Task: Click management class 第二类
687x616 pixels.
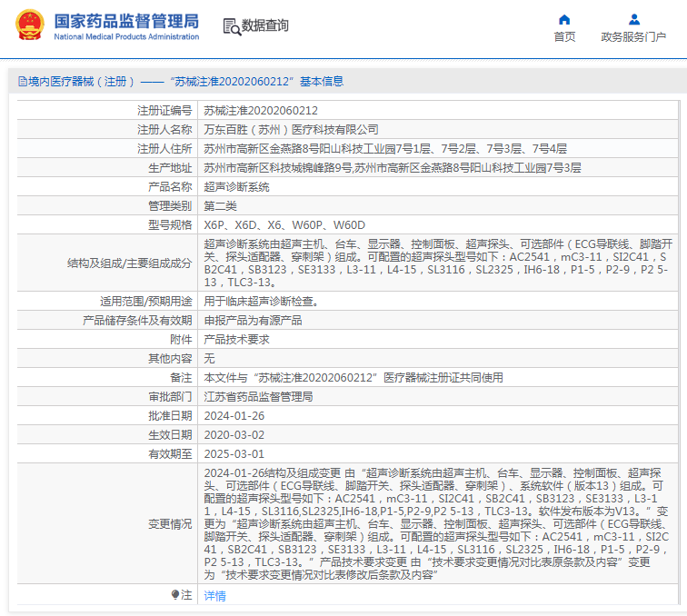Action: pyautogui.click(x=221, y=206)
